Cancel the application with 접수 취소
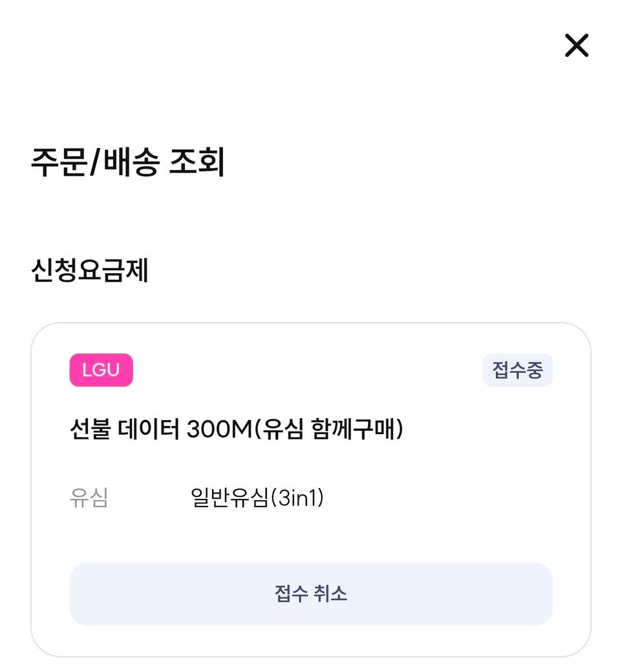This screenshot has height=672, width=622. [x=311, y=594]
